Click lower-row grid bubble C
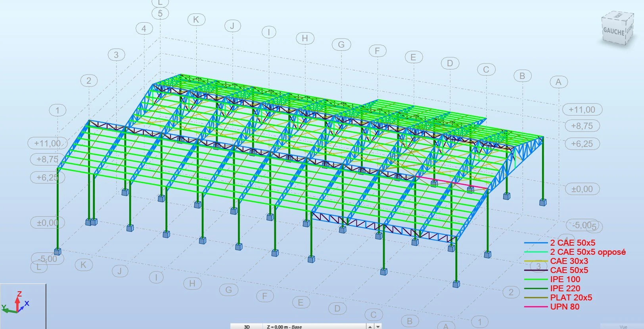This screenshot has width=644, height=329. 373,315
